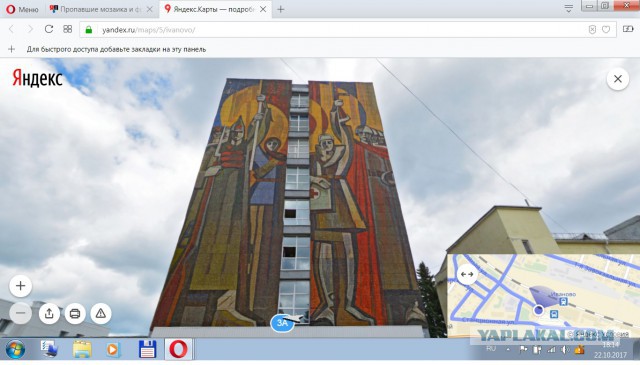Switch to Opera in the taskbar
The width and height of the screenshot is (640, 365).
pyautogui.click(x=178, y=349)
